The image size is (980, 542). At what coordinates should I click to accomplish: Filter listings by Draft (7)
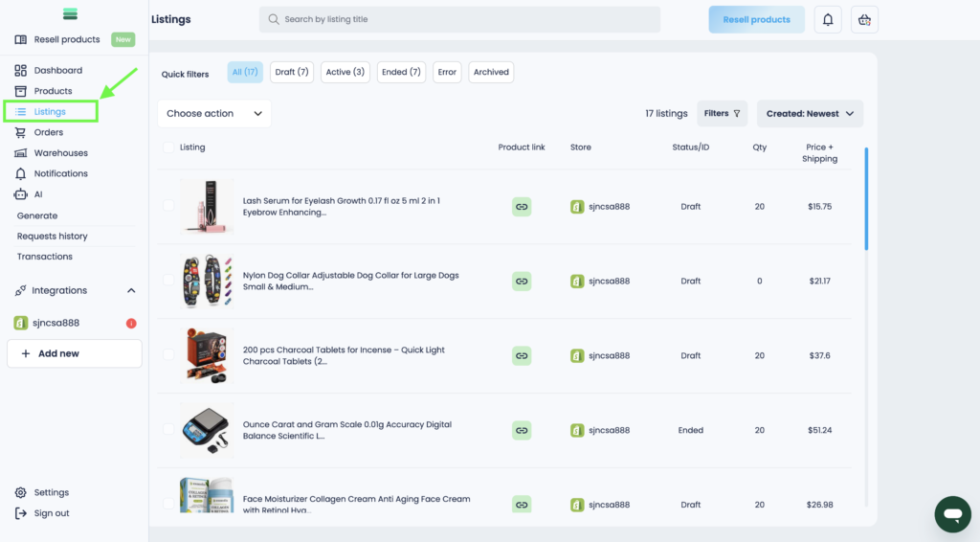click(x=291, y=73)
